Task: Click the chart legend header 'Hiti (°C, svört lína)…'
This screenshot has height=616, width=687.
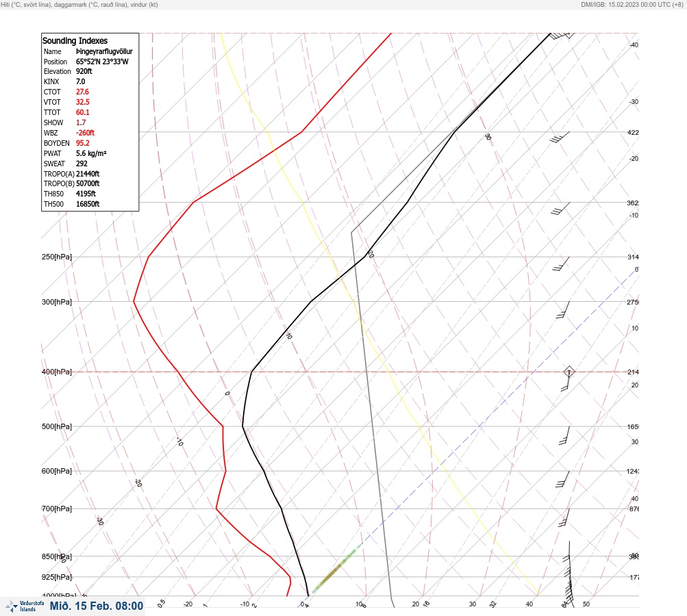Action: (x=79, y=5)
